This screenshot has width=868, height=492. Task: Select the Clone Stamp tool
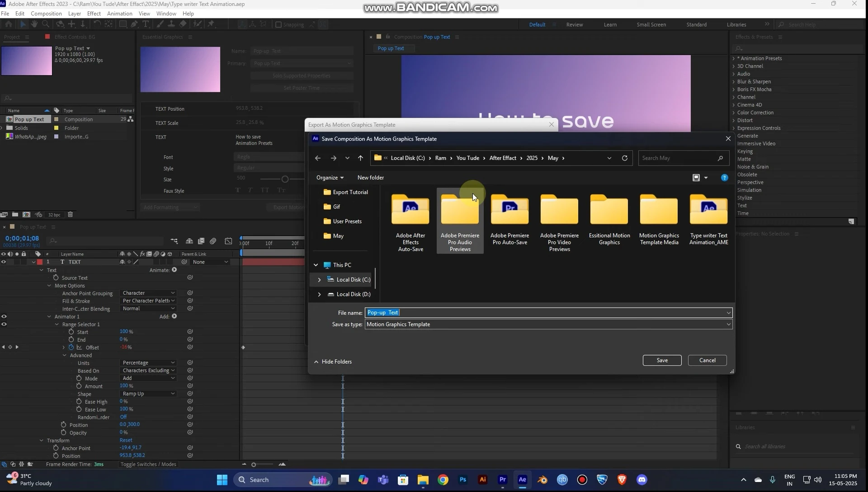(171, 24)
